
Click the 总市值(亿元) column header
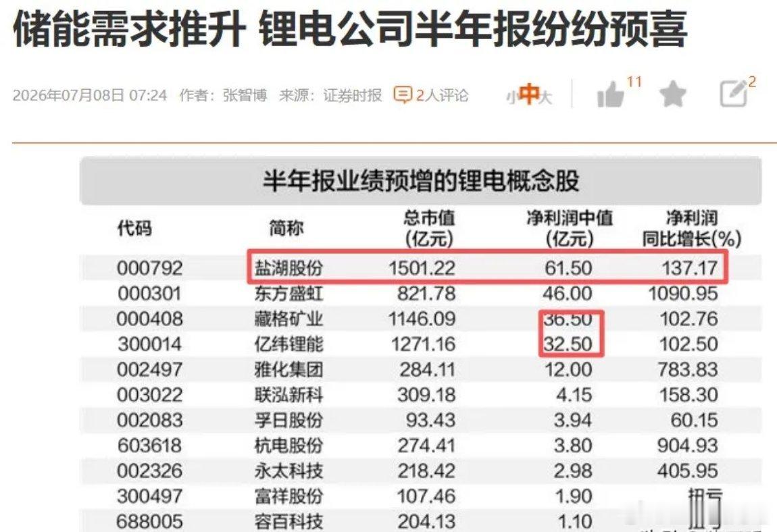click(429, 228)
